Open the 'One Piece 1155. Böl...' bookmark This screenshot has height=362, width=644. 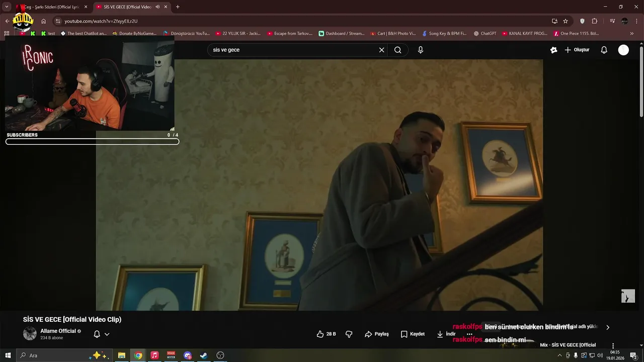tap(577, 34)
